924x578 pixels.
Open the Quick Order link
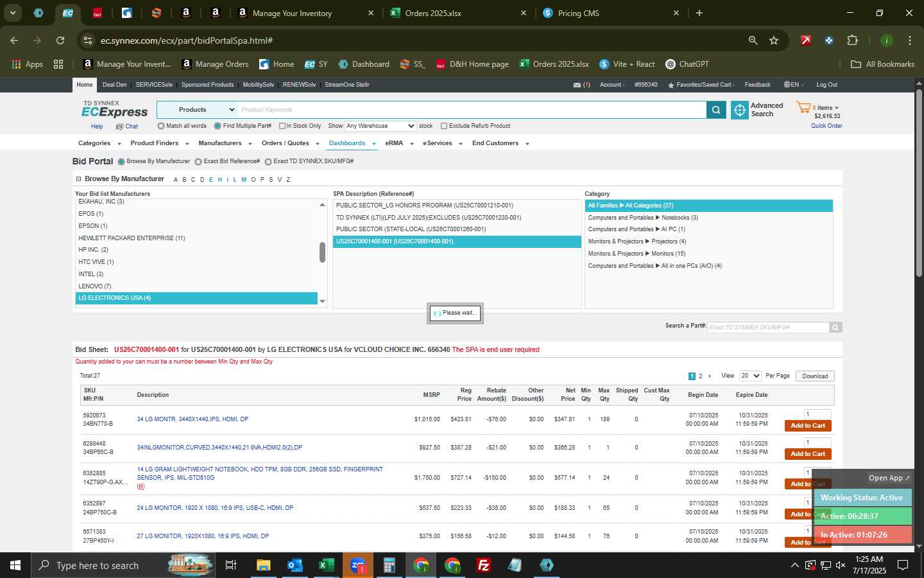[826, 126]
